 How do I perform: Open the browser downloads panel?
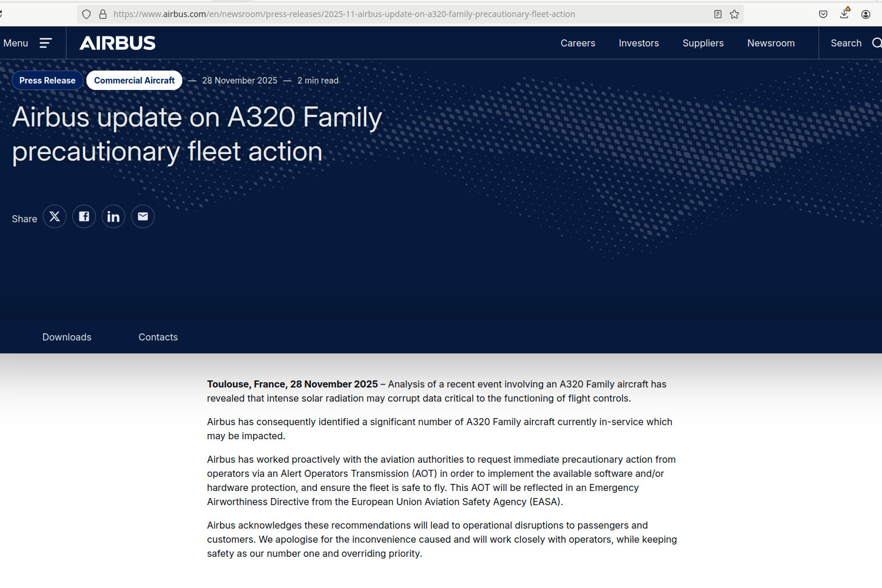(x=844, y=13)
